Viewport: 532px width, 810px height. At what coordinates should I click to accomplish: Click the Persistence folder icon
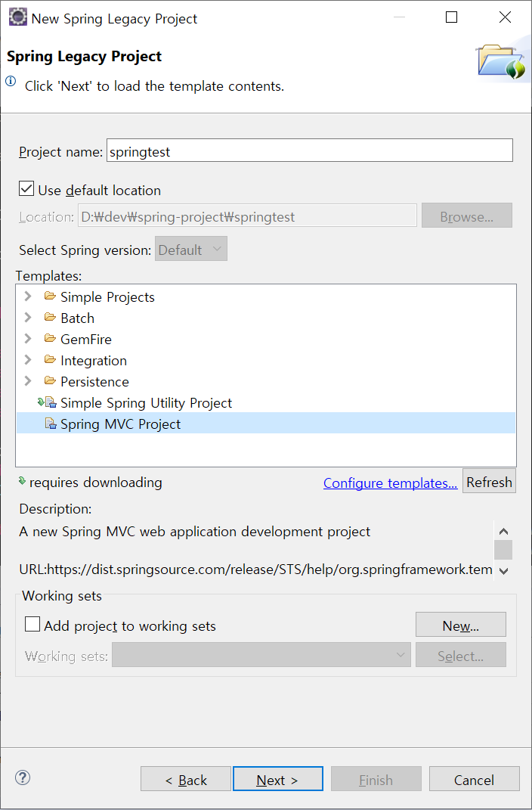pos(50,380)
